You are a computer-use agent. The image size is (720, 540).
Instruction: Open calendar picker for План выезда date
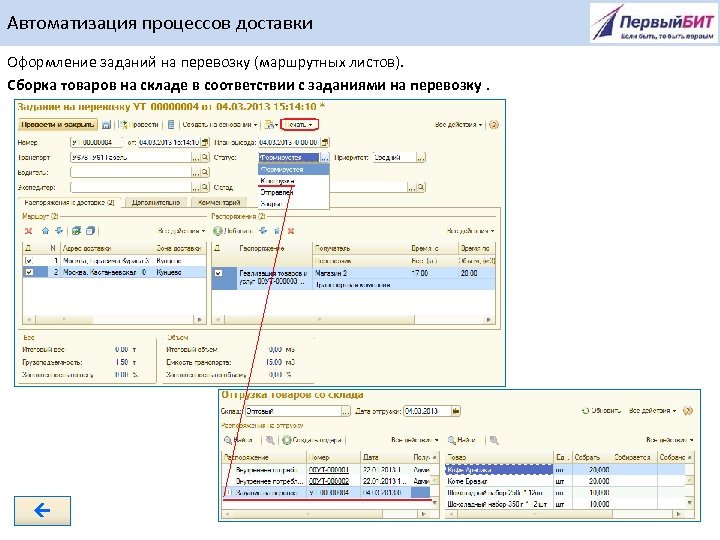pyautogui.click(x=325, y=142)
